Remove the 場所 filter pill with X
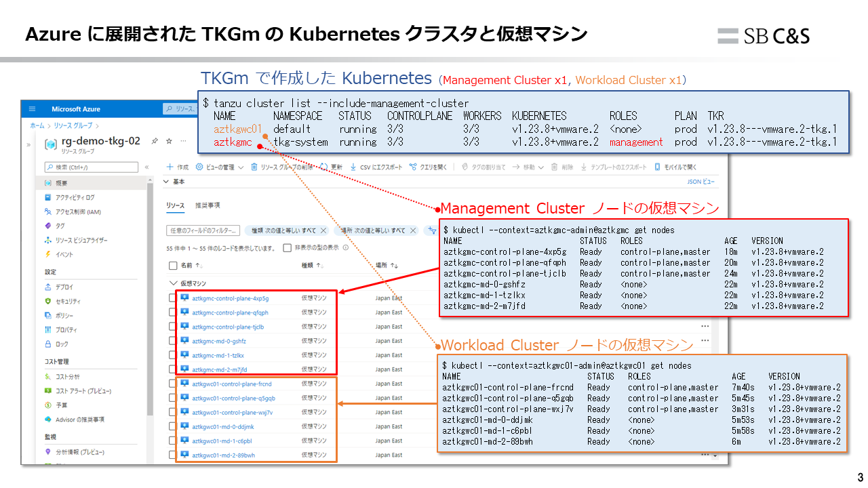The height and width of the screenshot is (488, 868). point(412,230)
